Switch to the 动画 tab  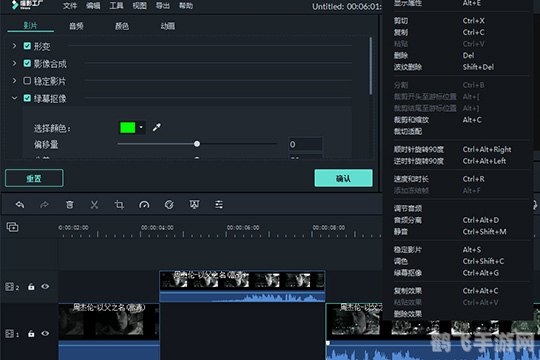point(168,26)
